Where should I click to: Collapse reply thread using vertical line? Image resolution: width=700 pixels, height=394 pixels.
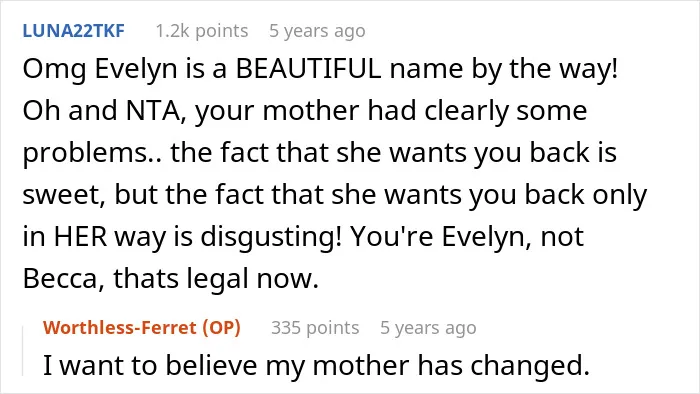(23, 351)
